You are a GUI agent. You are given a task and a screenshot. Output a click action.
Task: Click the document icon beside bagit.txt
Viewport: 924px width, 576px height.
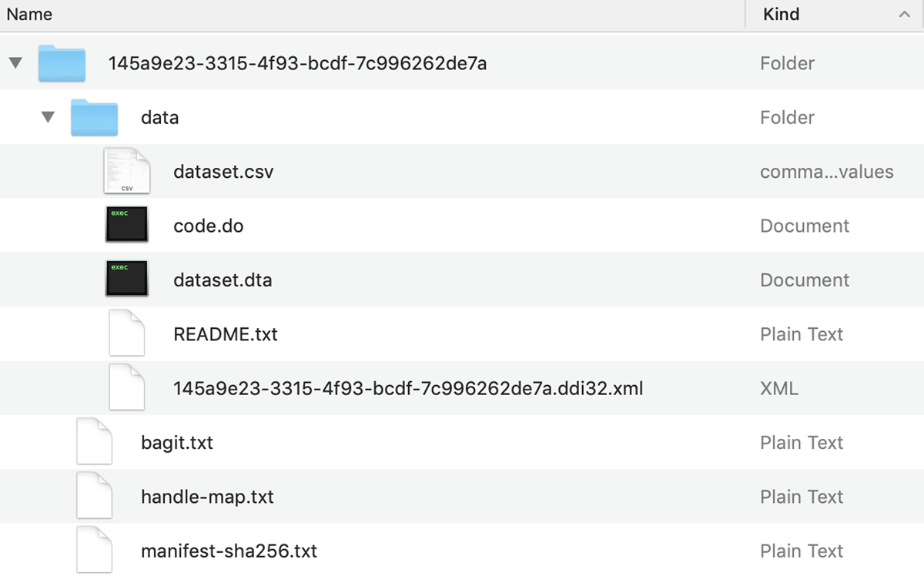pos(94,442)
